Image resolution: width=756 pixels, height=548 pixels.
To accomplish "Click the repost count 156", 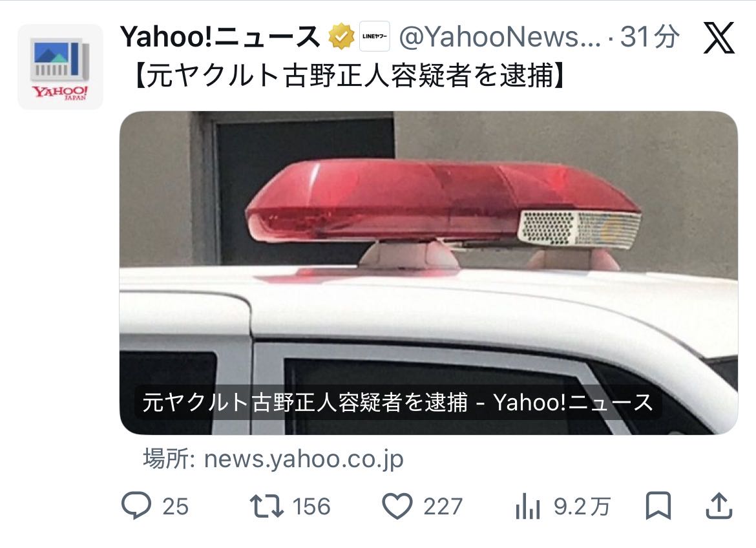I will (x=311, y=507).
